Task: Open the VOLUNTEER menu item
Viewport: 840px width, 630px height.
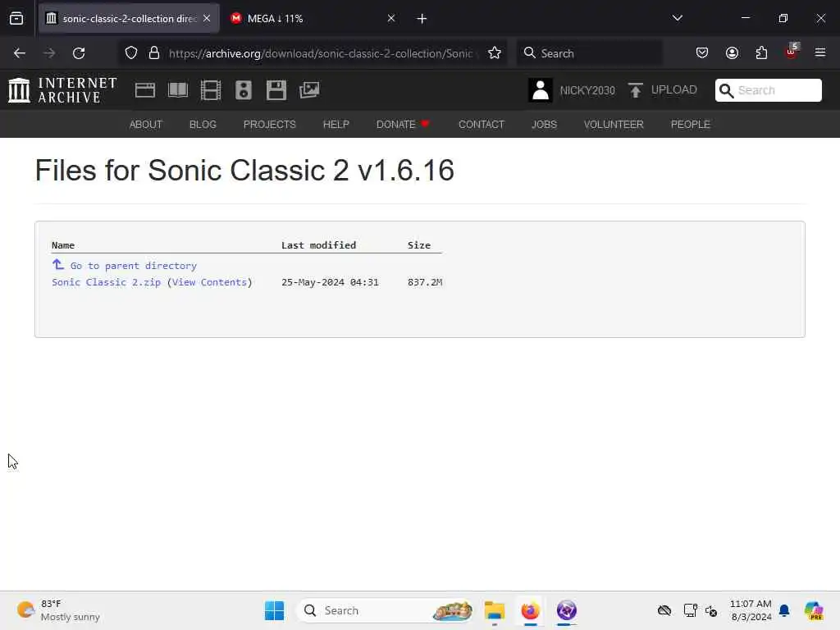Action: click(614, 125)
